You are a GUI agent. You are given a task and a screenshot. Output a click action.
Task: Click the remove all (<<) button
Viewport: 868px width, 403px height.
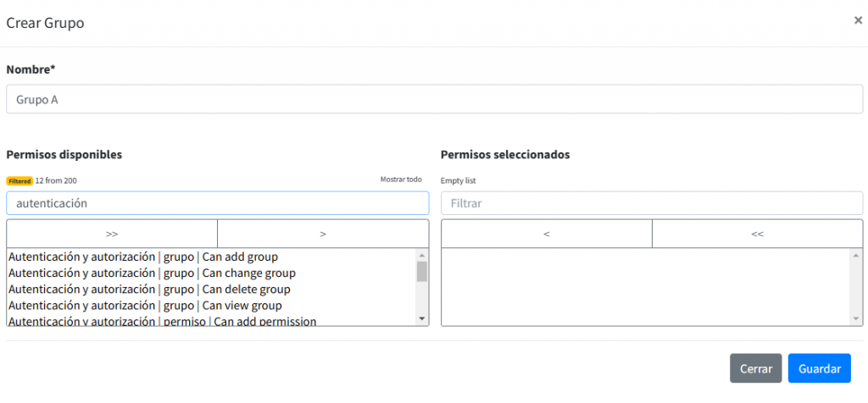pyautogui.click(x=757, y=234)
